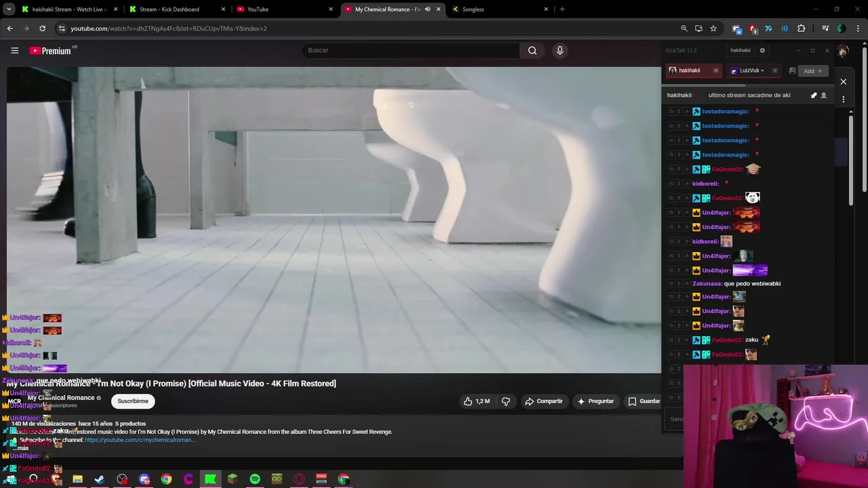Open Steam from the taskbar
The image size is (868, 488).
[x=100, y=479]
